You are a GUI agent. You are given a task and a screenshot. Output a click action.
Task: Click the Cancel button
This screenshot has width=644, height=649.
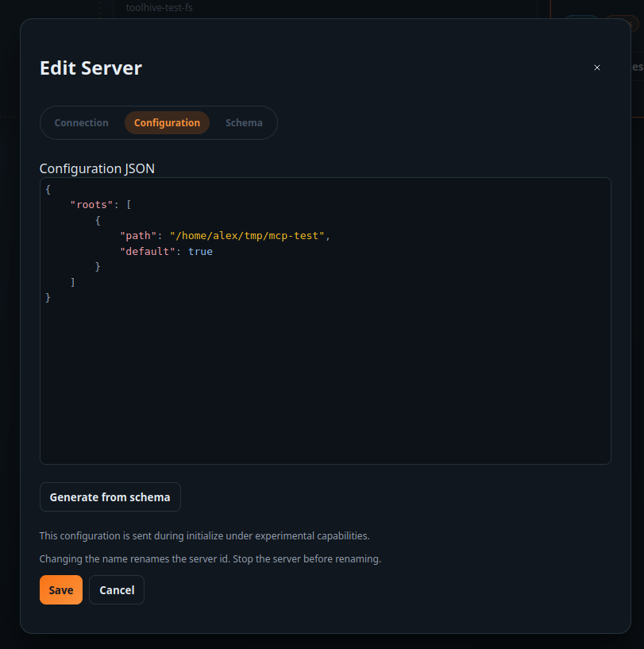tap(116, 589)
